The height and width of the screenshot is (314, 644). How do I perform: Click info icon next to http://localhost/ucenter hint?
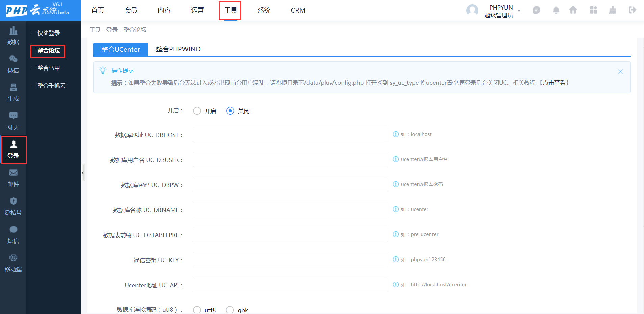pyautogui.click(x=396, y=285)
